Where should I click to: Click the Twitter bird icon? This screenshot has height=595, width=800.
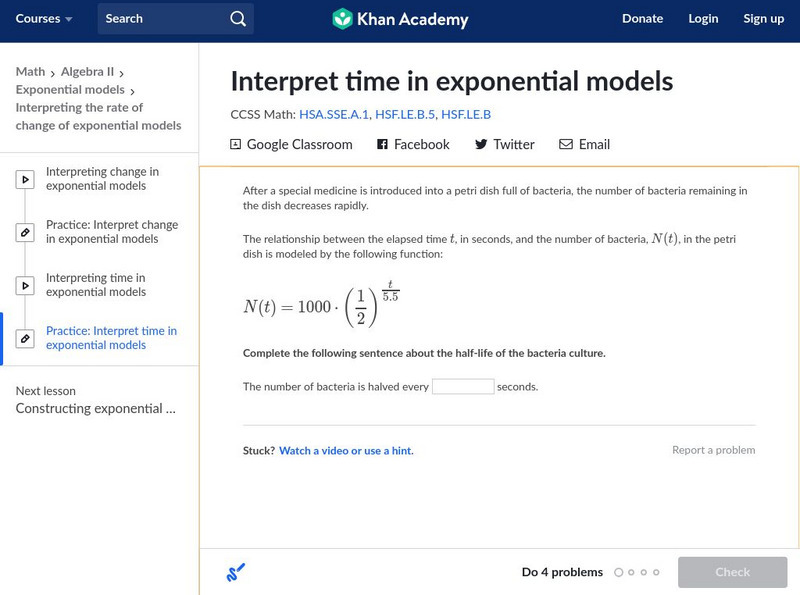pos(481,145)
